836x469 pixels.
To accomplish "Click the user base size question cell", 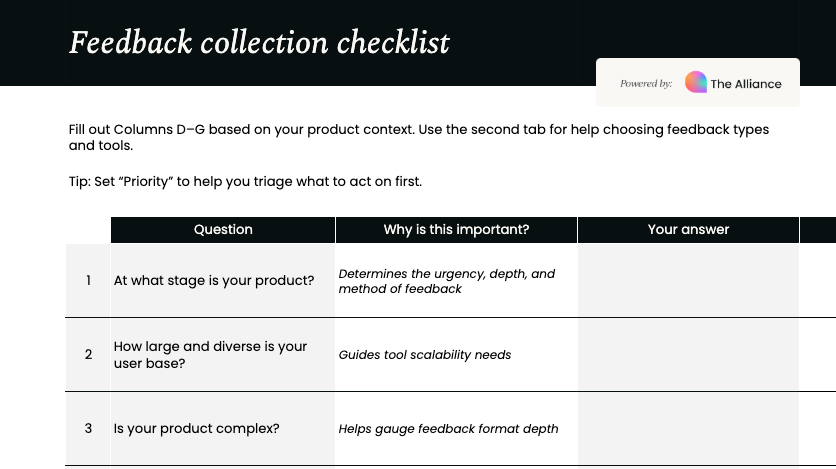I will click(x=211, y=355).
